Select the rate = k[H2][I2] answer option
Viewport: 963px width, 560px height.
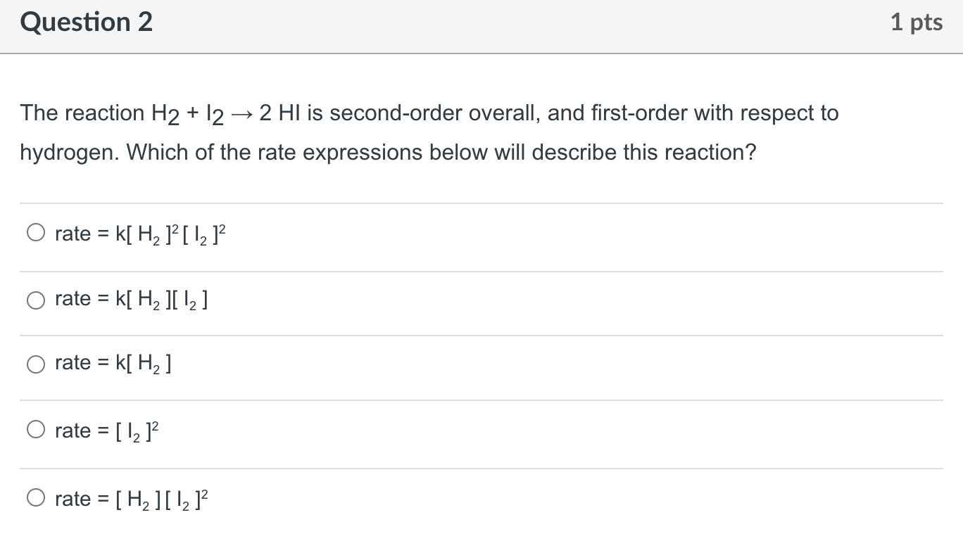tap(35, 300)
